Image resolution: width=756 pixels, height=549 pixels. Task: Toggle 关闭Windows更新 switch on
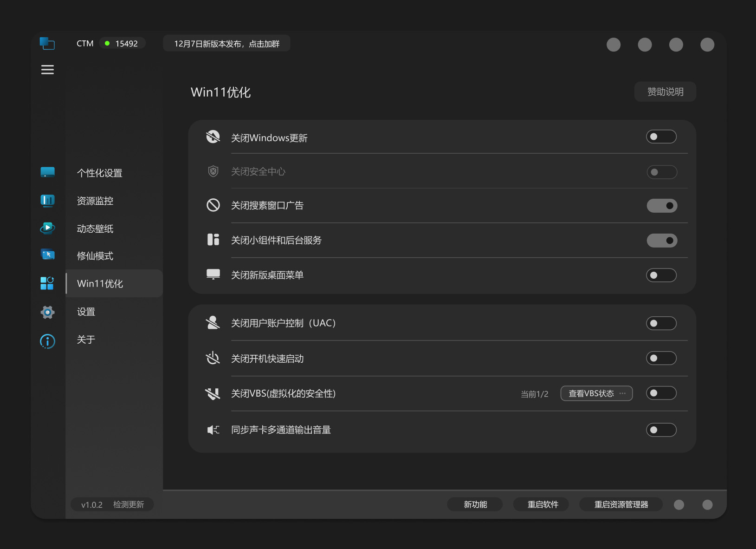(661, 137)
